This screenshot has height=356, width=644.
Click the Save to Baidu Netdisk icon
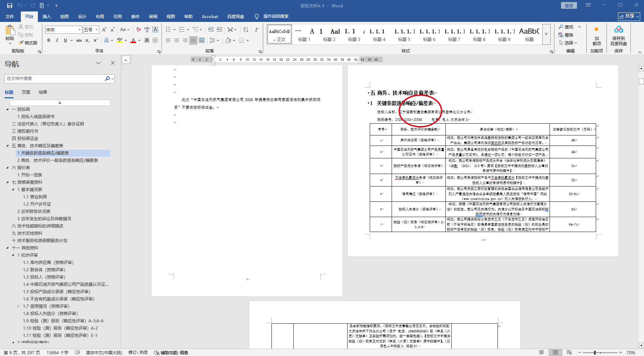618,35
